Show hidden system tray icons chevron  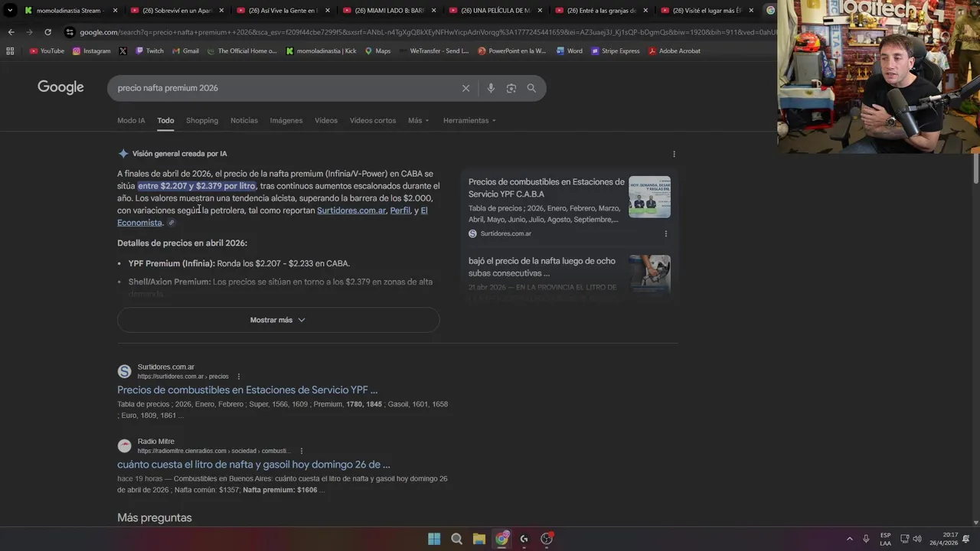tap(849, 539)
